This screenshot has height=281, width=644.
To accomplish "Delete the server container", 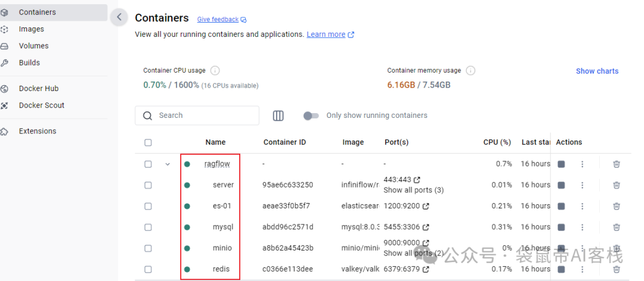I will coord(616,185).
